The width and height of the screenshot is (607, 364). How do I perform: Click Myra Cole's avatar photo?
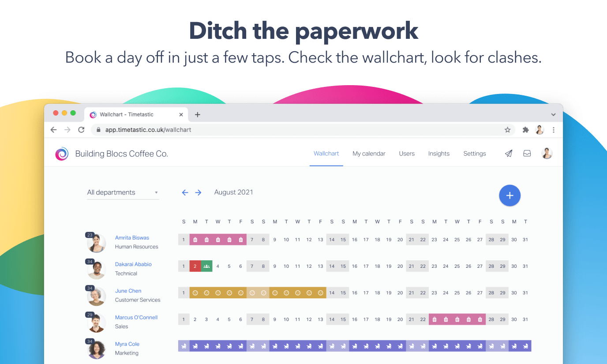click(x=97, y=349)
